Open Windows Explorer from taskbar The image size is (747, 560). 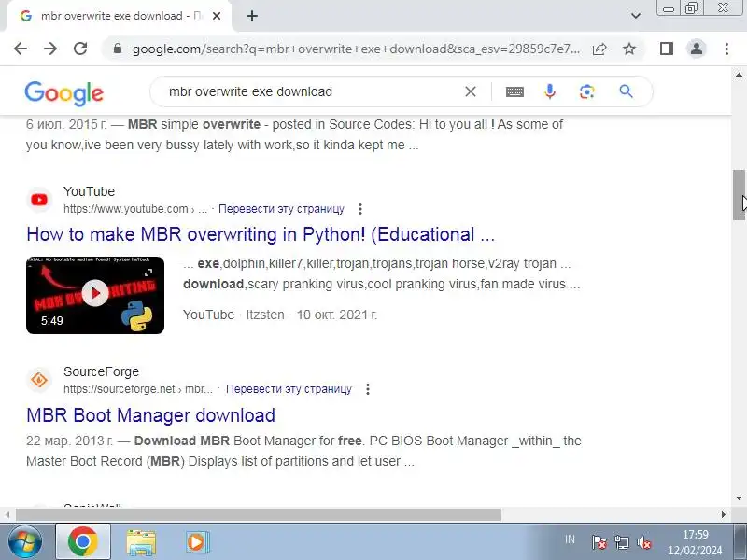pos(141,542)
